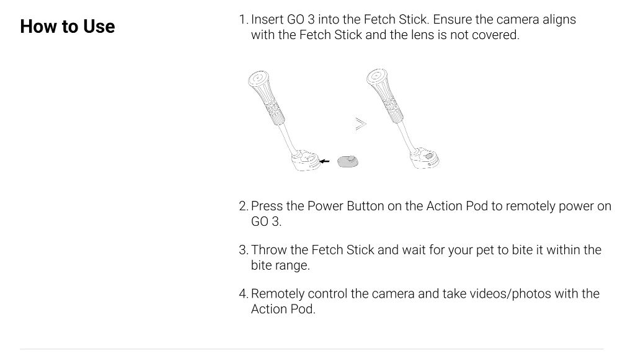This screenshot has width=625, height=364.
Task: Click 'bite range.' in step 3
Action: pyautogui.click(x=280, y=265)
